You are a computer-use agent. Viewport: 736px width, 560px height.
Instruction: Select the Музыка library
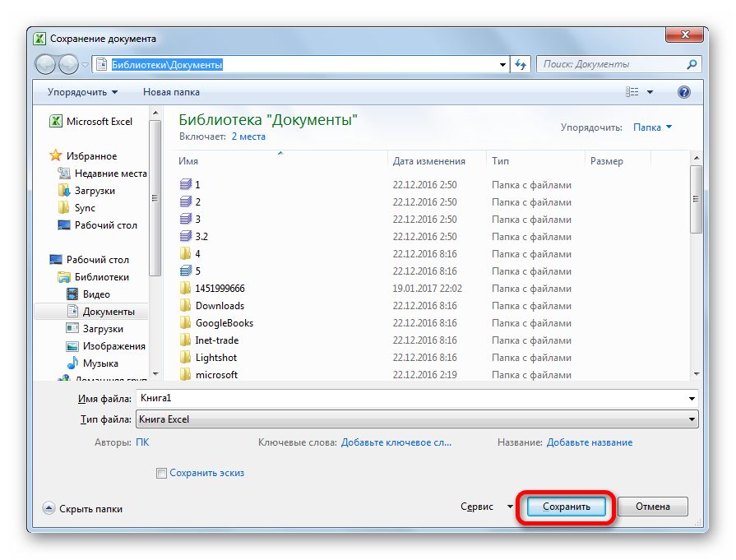pos(100,363)
